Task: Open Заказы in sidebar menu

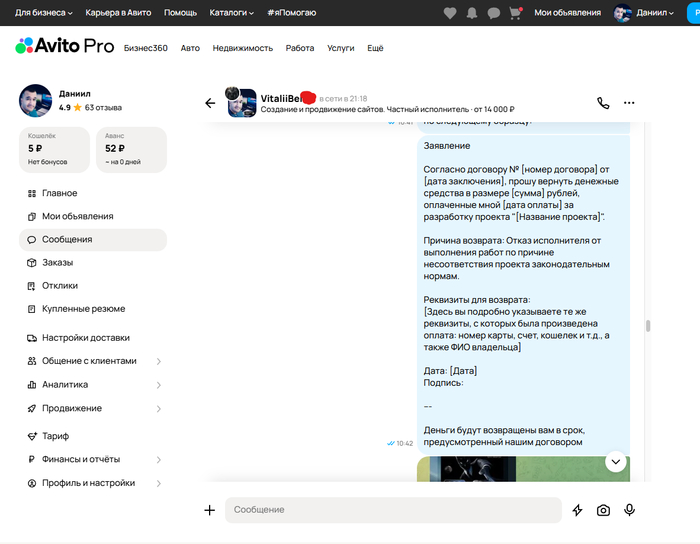Action: 57,262
